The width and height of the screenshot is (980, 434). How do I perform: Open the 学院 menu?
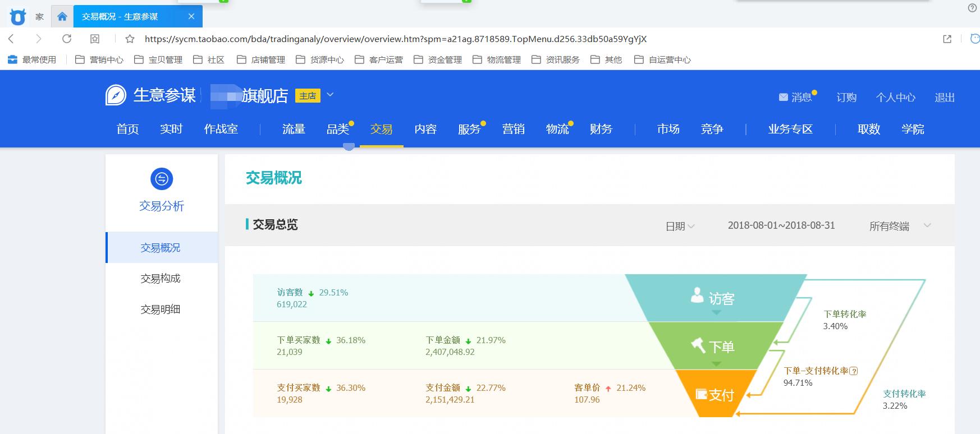click(913, 129)
